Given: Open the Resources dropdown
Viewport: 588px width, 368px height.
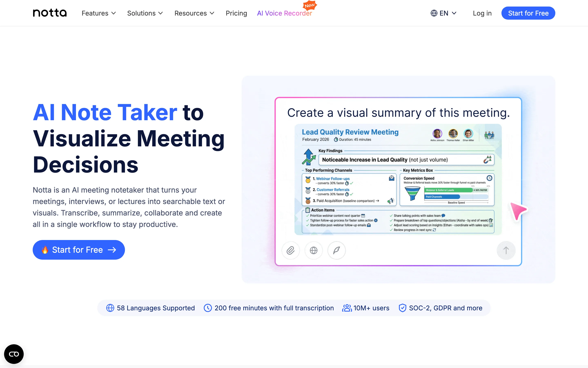Looking at the screenshot, I should point(194,13).
